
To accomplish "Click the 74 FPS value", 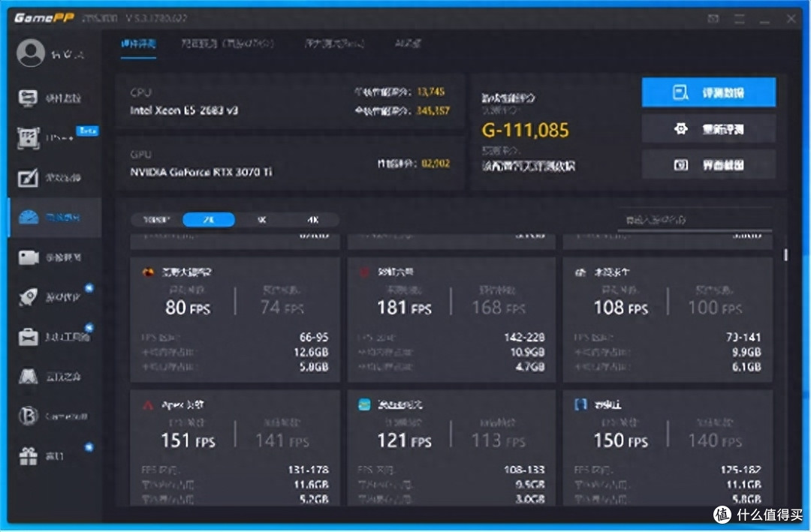I will pyautogui.click(x=282, y=308).
